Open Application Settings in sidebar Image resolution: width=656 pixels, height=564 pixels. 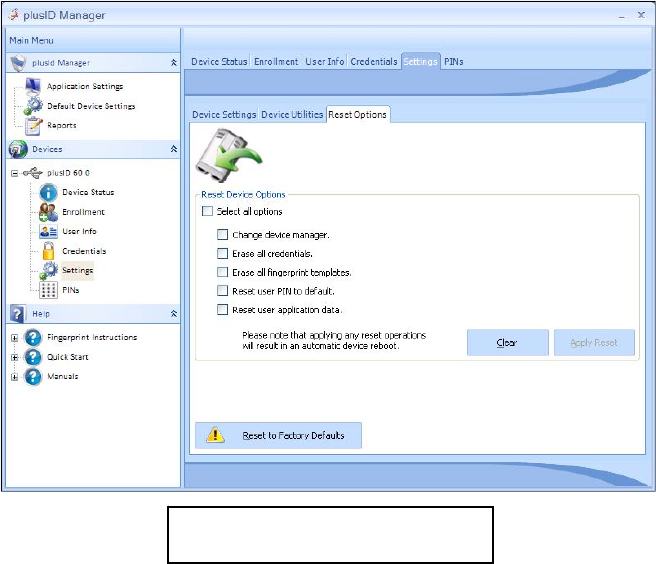85,86
